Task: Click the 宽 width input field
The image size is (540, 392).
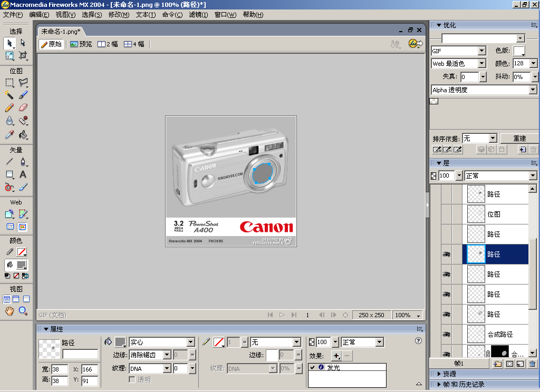Action: (x=60, y=369)
